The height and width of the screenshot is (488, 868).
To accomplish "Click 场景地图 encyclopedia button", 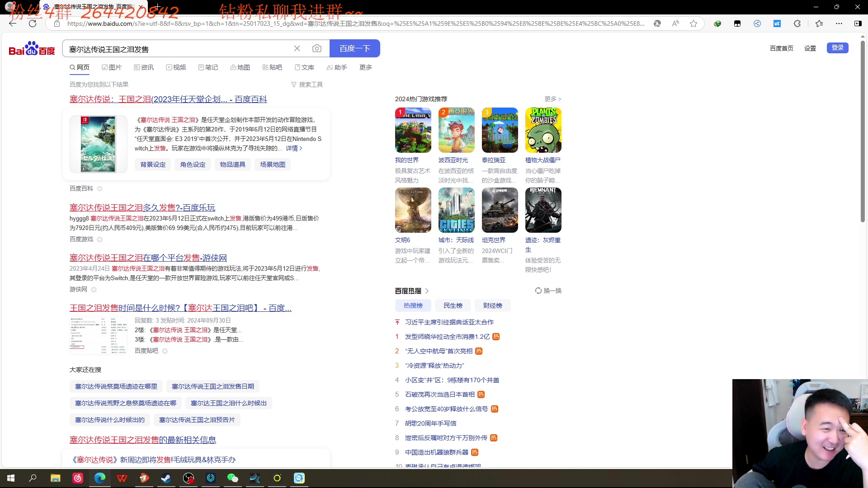I will [x=273, y=164].
